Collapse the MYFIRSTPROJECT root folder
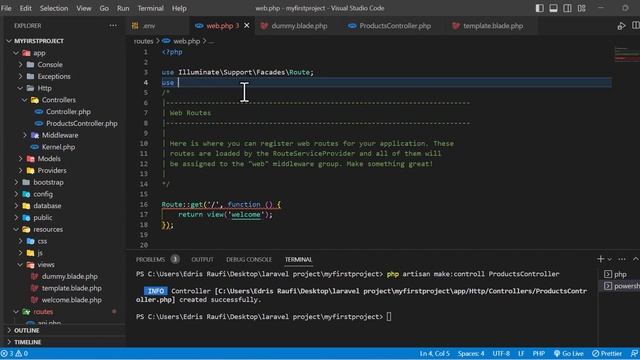640x360 pixels. click(9, 41)
